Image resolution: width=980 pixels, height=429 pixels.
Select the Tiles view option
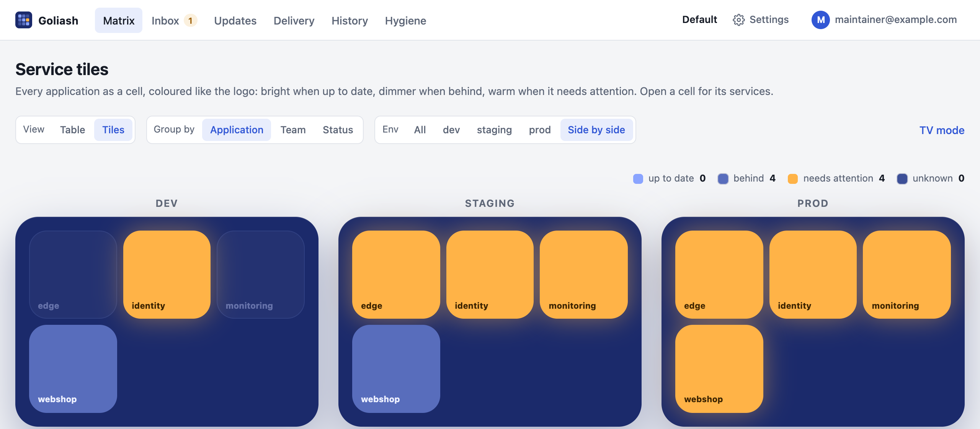[x=113, y=130]
